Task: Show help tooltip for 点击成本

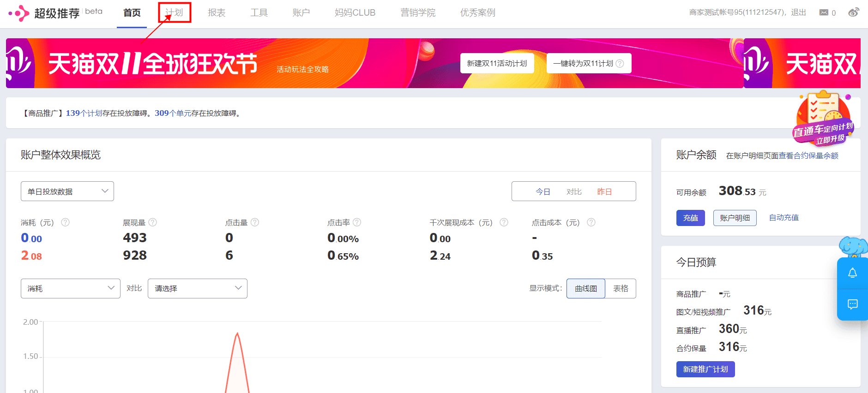Action: click(591, 222)
